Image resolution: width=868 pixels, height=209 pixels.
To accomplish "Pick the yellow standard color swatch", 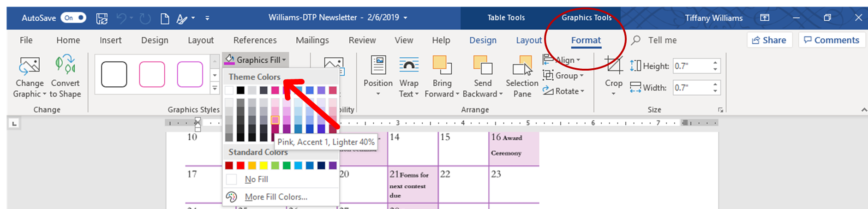I will 263,166.
